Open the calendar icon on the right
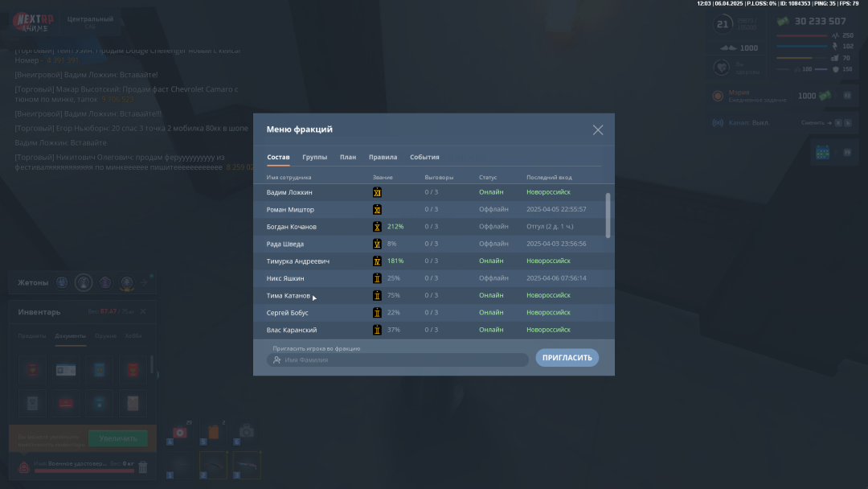The height and width of the screenshot is (489, 868). [x=822, y=151]
